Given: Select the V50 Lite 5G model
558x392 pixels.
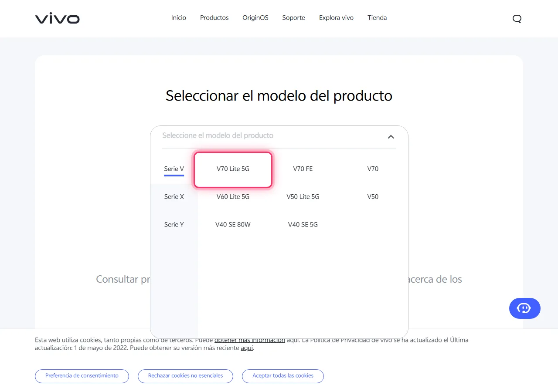Looking at the screenshot, I should pos(303,197).
